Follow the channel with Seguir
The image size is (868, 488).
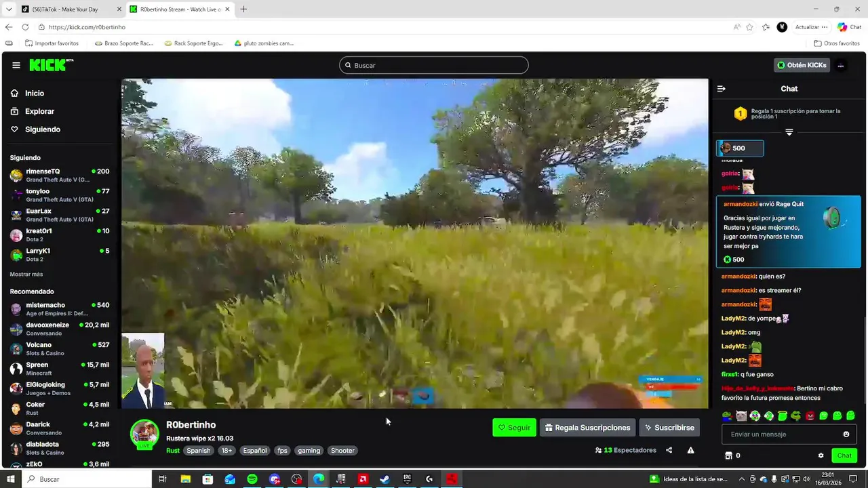click(x=514, y=428)
